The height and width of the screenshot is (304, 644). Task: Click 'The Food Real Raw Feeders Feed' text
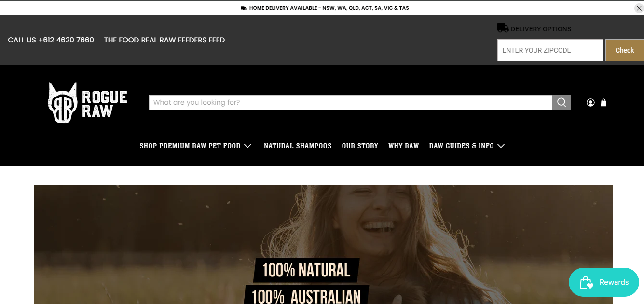(x=164, y=40)
